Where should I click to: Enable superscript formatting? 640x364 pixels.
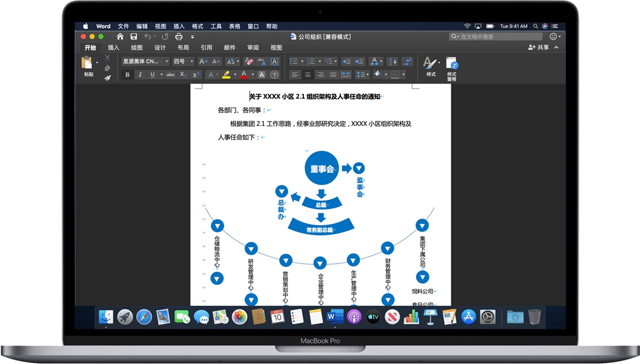click(196, 74)
